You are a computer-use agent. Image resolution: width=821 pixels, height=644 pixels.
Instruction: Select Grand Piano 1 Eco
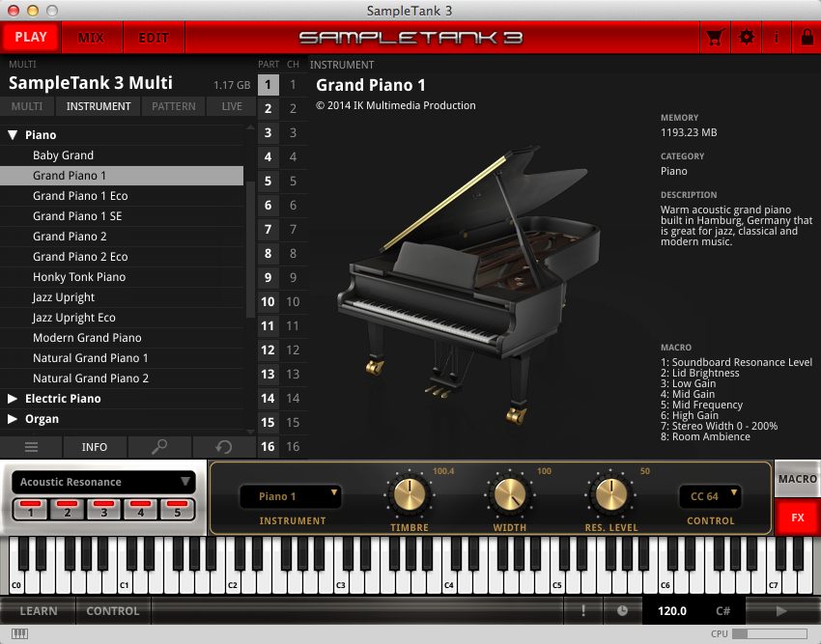click(122, 196)
